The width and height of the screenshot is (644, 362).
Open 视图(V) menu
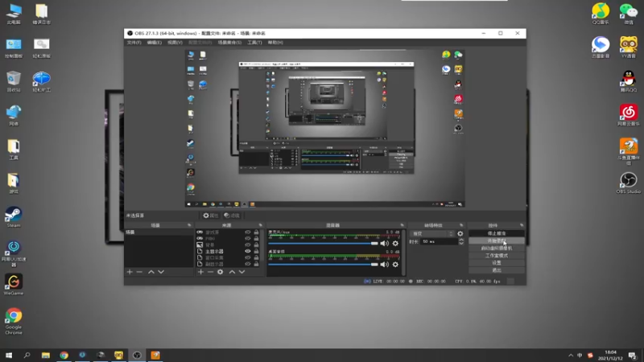[x=175, y=43]
